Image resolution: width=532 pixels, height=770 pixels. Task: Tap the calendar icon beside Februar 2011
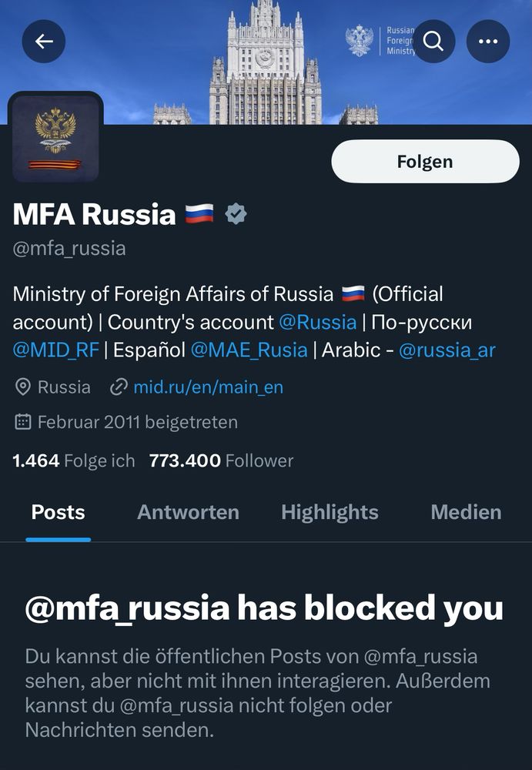tap(22, 422)
